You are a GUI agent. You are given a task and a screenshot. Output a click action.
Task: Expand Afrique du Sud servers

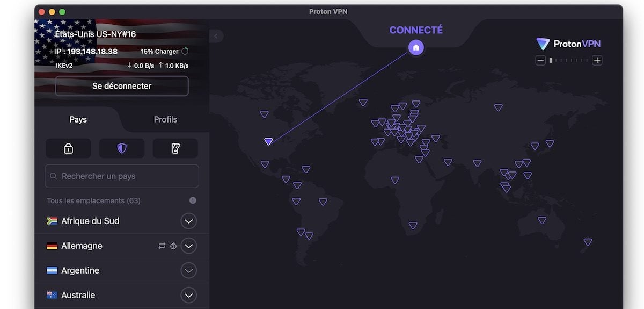pos(188,221)
